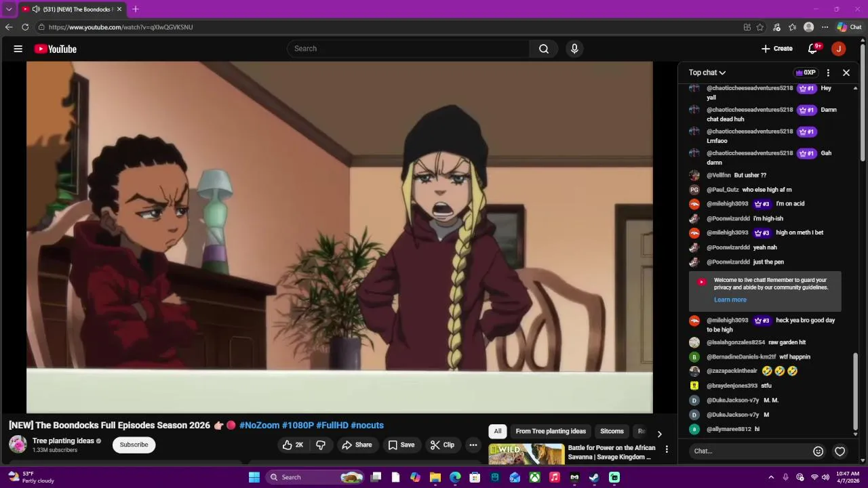Select the Sitcoms chip
Viewport: 868px width, 488px height.
[x=612, y=432]
